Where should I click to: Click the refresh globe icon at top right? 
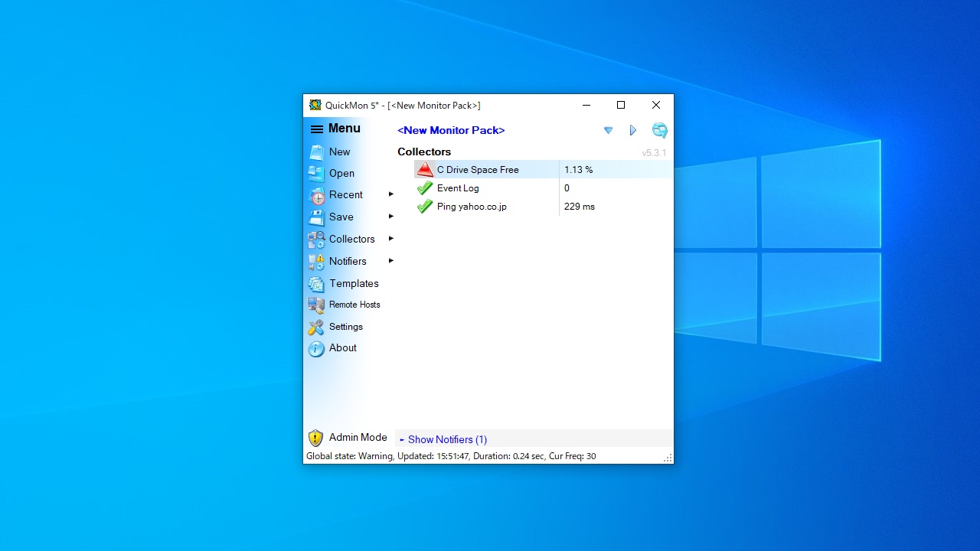659,130
